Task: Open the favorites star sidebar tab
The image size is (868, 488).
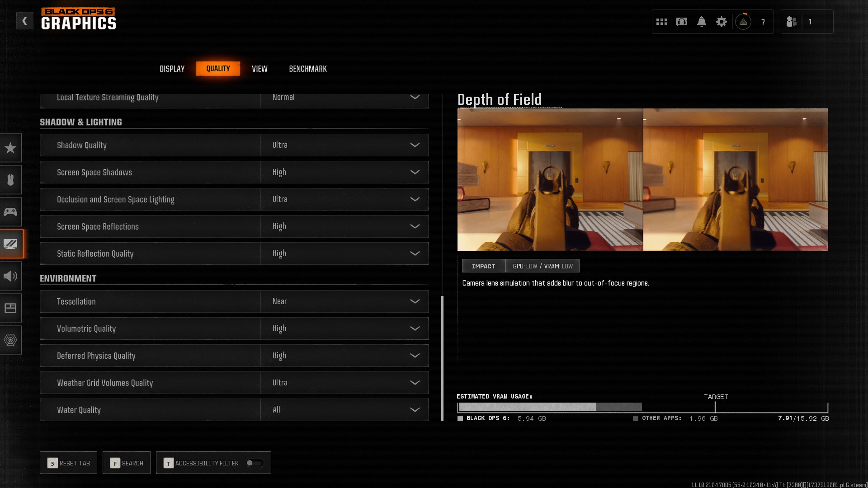Action: [10, 148]
